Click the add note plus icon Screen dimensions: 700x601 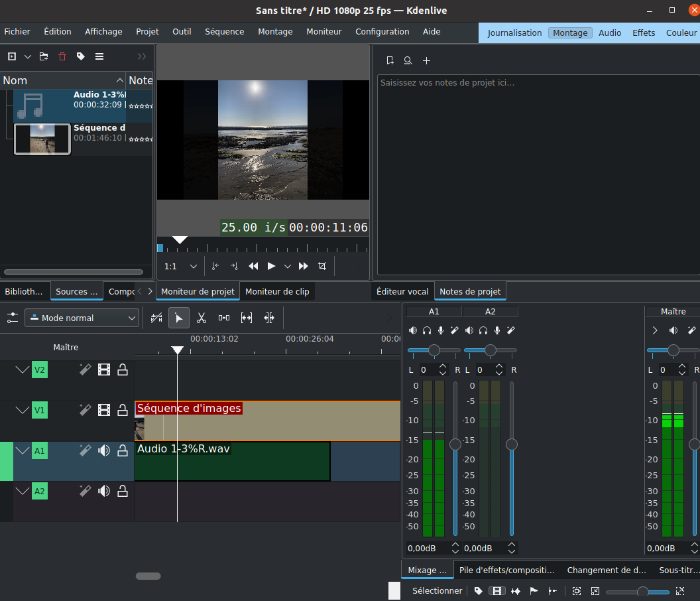[426, 61]
